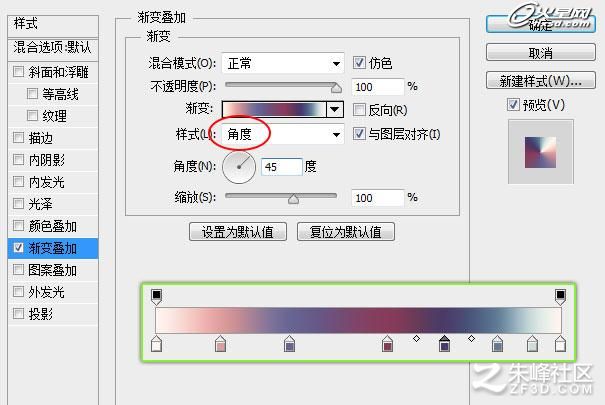Enable the 内阴影 checkbox

tap(18, 159)
